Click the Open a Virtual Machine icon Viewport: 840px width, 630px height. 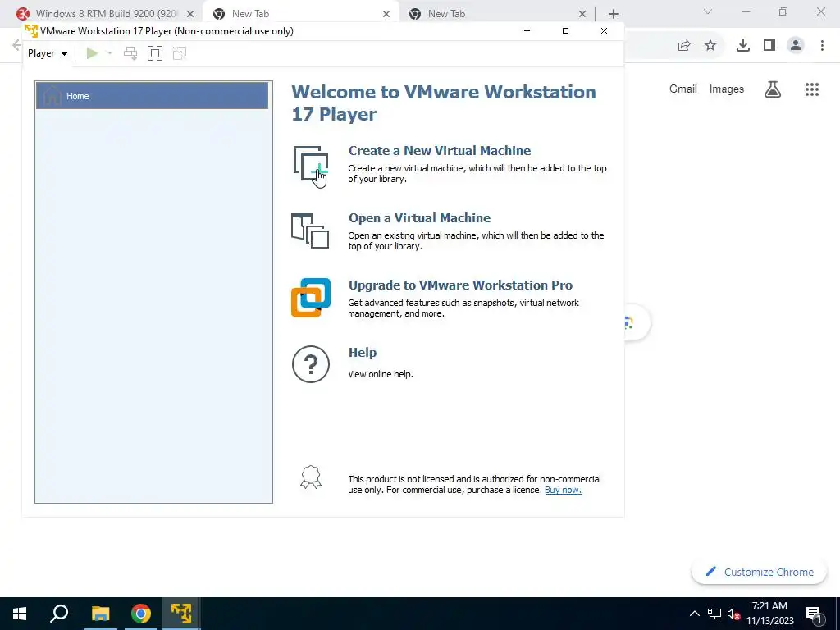(x=310, y=231)
